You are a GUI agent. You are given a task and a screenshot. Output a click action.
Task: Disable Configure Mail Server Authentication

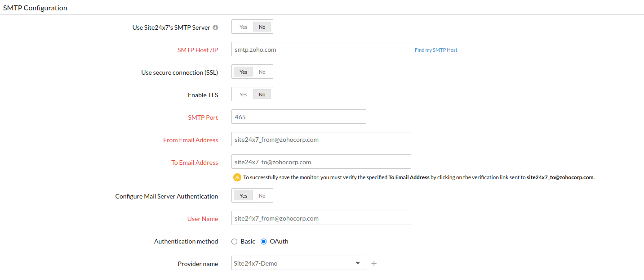tap(262, 195)
